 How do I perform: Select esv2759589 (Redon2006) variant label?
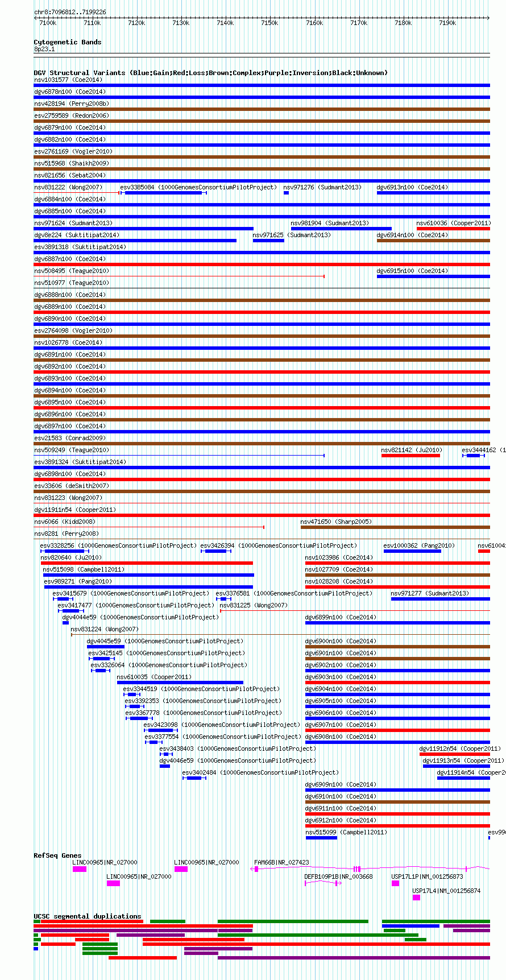point(72,115)
